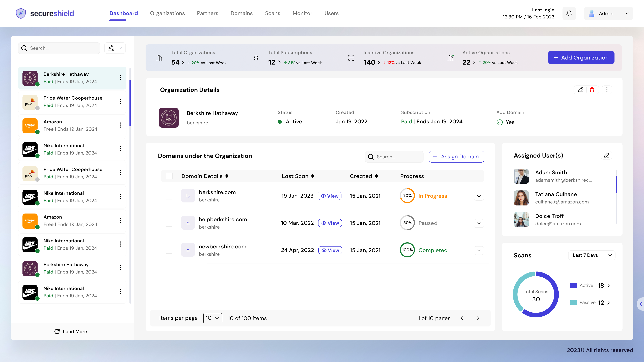Open three-dot menu for Amazon in sidebar
This screenshot has width=644, height=362.
pos(120,125)
